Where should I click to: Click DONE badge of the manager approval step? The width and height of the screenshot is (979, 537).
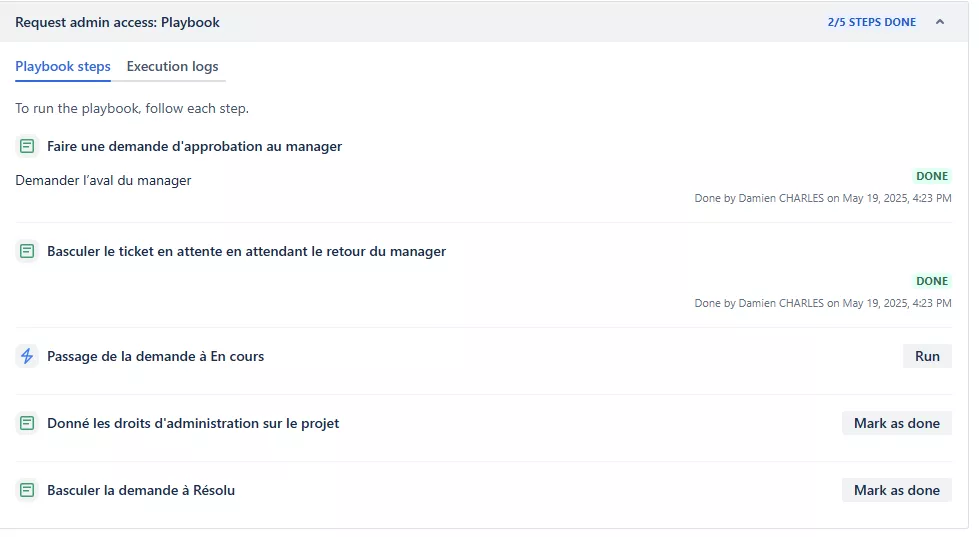(932, 176)
